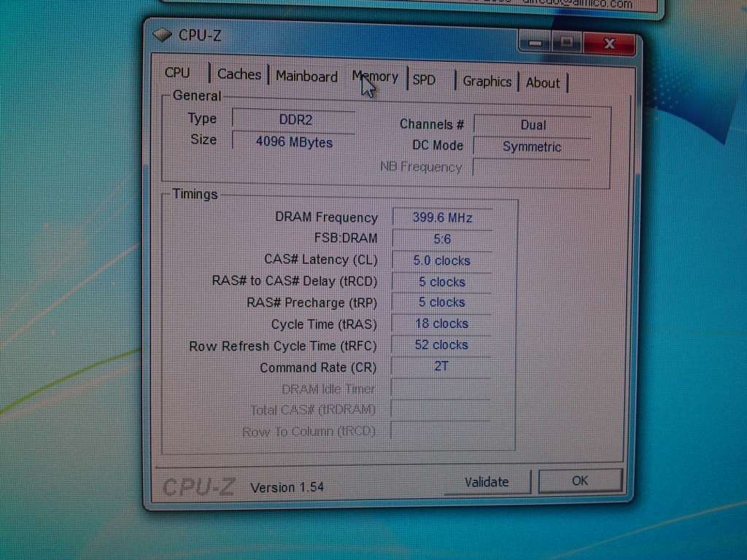747x560 pixels.
Task: Close the CPU-Z window
Action: (609, 44)
